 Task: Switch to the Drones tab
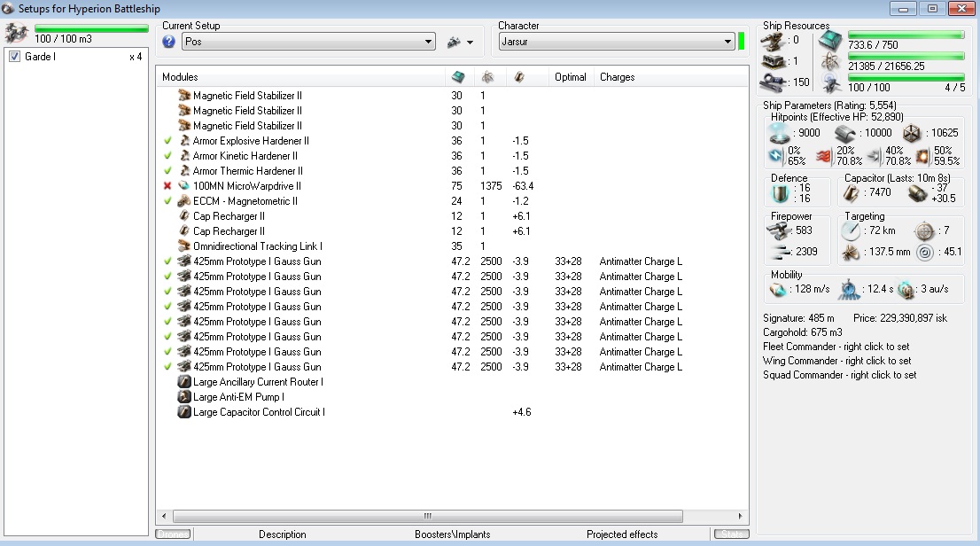click(173, 534)
